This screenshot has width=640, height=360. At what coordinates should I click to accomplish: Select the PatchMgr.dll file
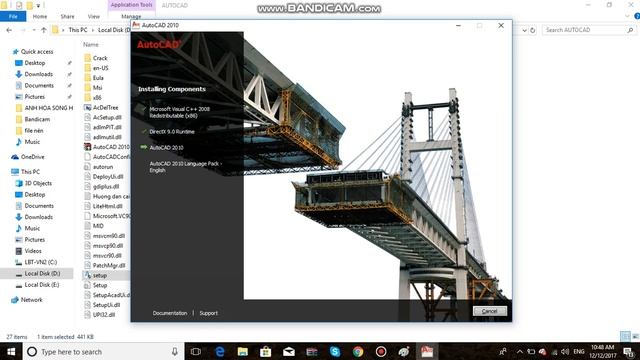coord(109,265)
